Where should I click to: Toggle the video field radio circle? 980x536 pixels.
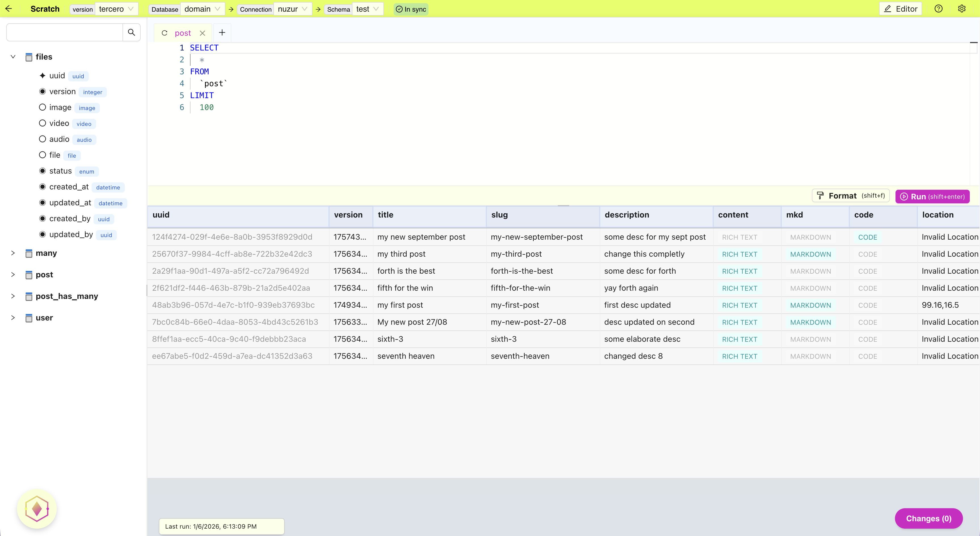42,123
